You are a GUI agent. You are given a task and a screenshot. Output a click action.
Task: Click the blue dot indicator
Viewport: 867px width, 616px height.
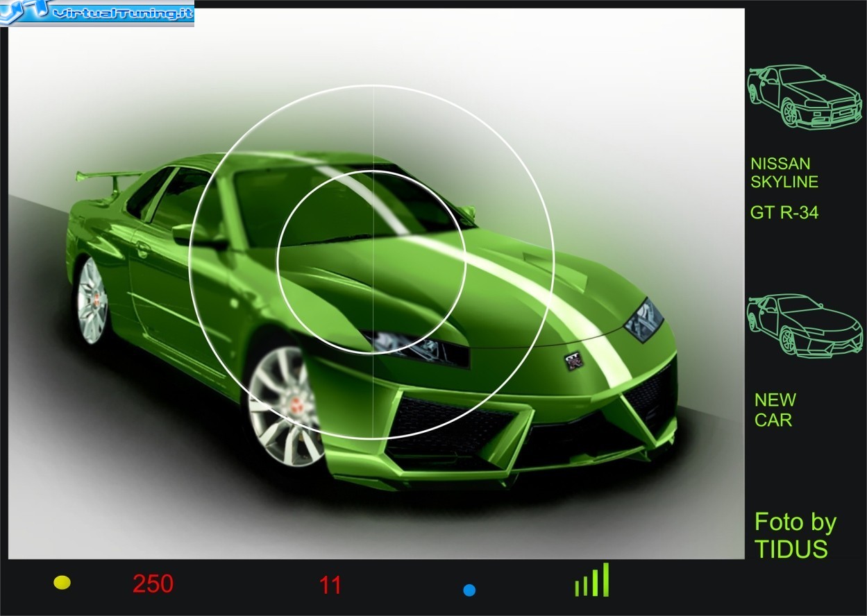(469, 590)
